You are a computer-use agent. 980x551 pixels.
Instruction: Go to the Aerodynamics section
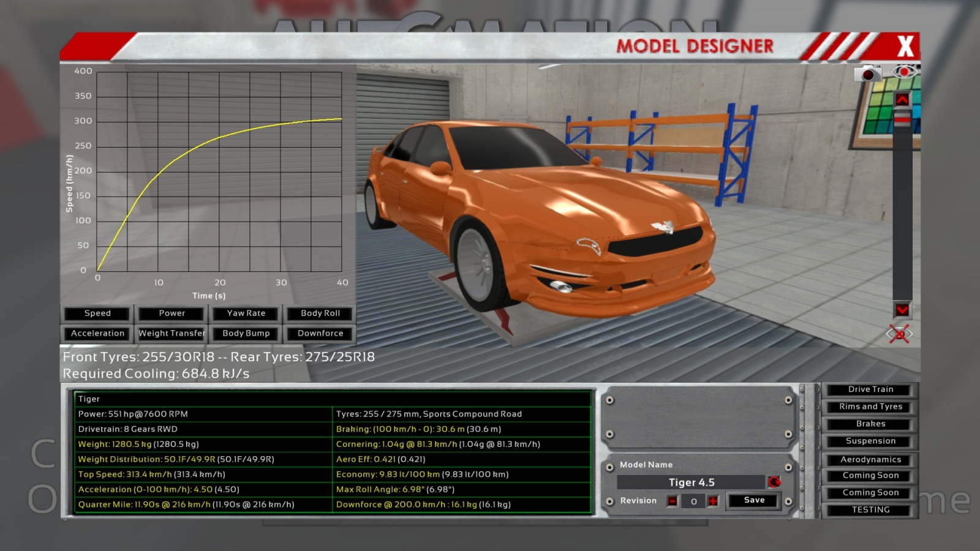pyautogui.click(x=870, y=460)
